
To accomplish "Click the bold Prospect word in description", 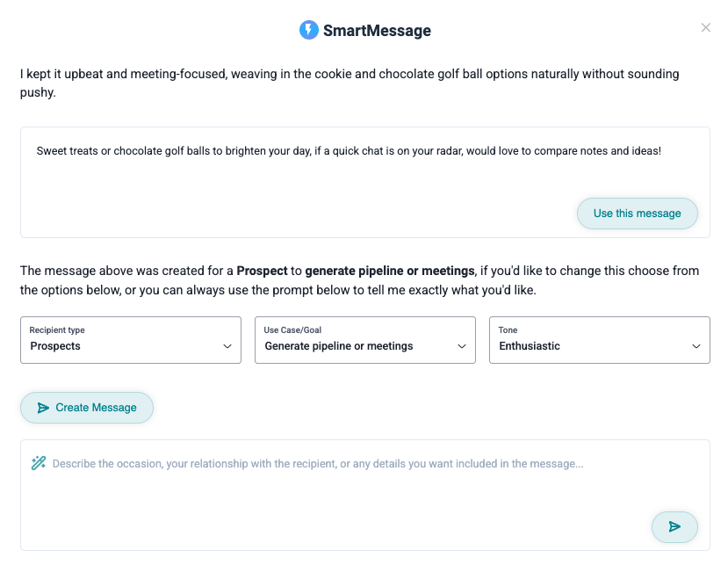I will pos(262,271).
